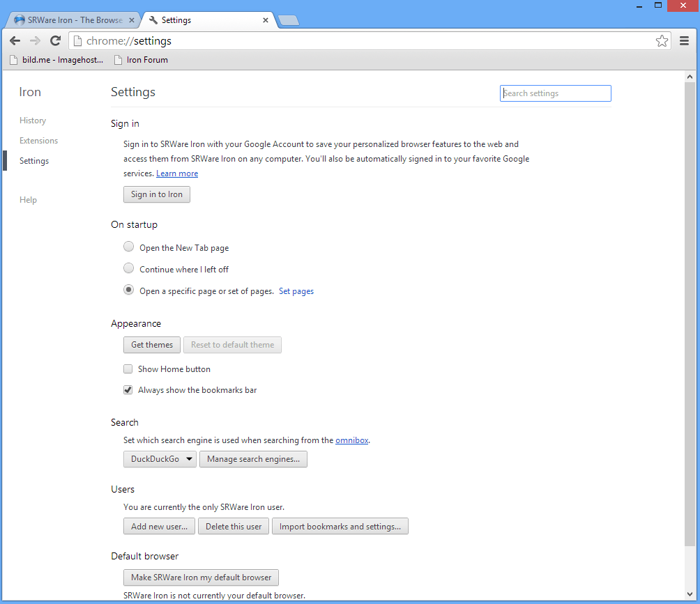Follow the Set pages link
Image resolution: width=700 pixels, height=604 pixels.
tap(296, 291)
